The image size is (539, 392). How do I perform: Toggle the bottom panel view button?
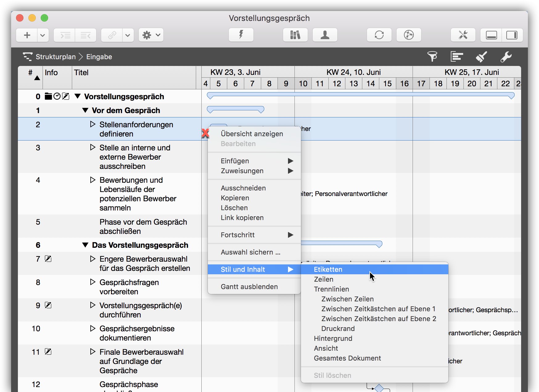click(x=491, y=35)
